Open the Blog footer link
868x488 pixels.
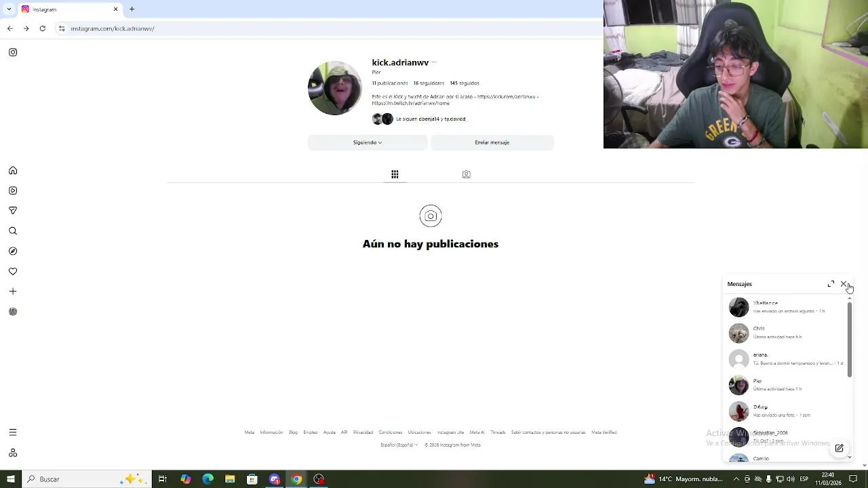tap(293, 432)
